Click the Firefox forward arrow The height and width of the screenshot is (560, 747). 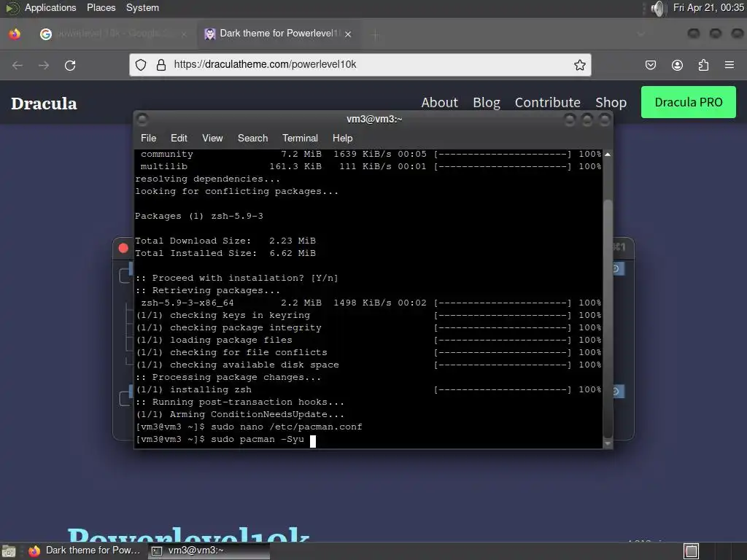[x=44, y=65]
